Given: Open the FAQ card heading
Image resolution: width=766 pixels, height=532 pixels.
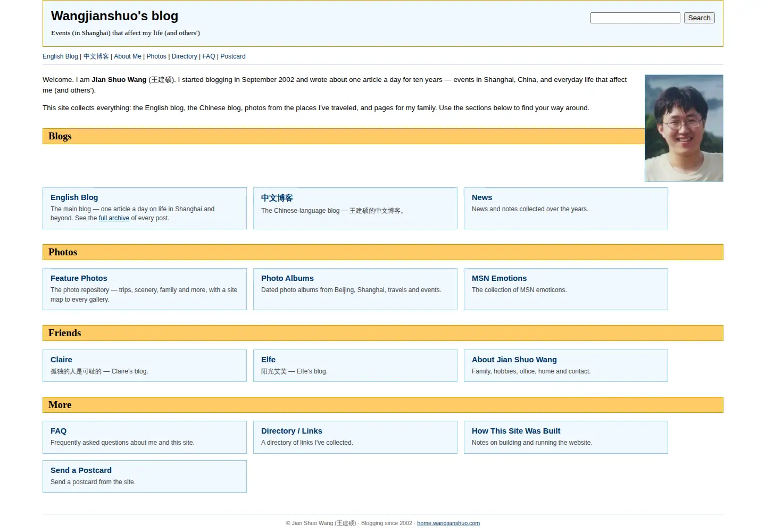Looking at the screenshot, I should coord(59,431).
